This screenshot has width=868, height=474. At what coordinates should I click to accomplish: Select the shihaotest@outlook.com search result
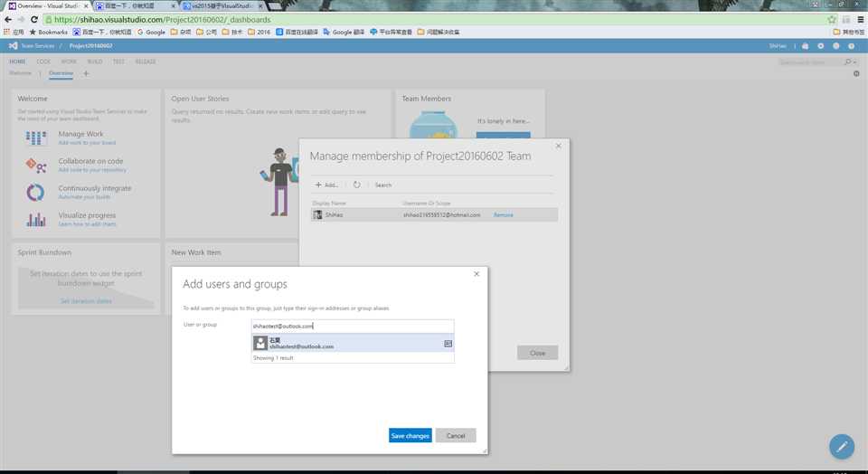[x=353, y=344]
